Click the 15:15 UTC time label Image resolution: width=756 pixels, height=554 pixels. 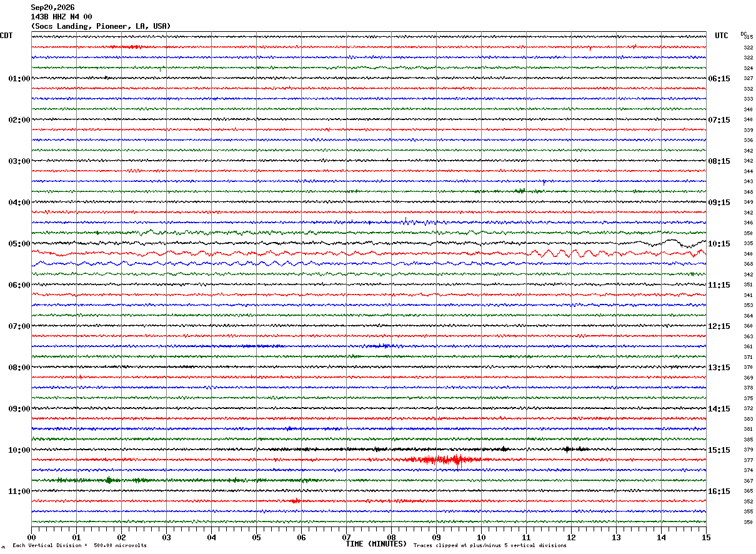(719, 450)
